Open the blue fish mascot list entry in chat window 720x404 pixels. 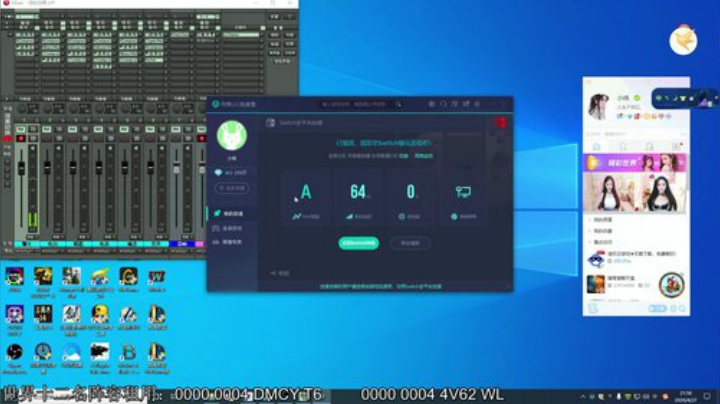click(636, 258)
